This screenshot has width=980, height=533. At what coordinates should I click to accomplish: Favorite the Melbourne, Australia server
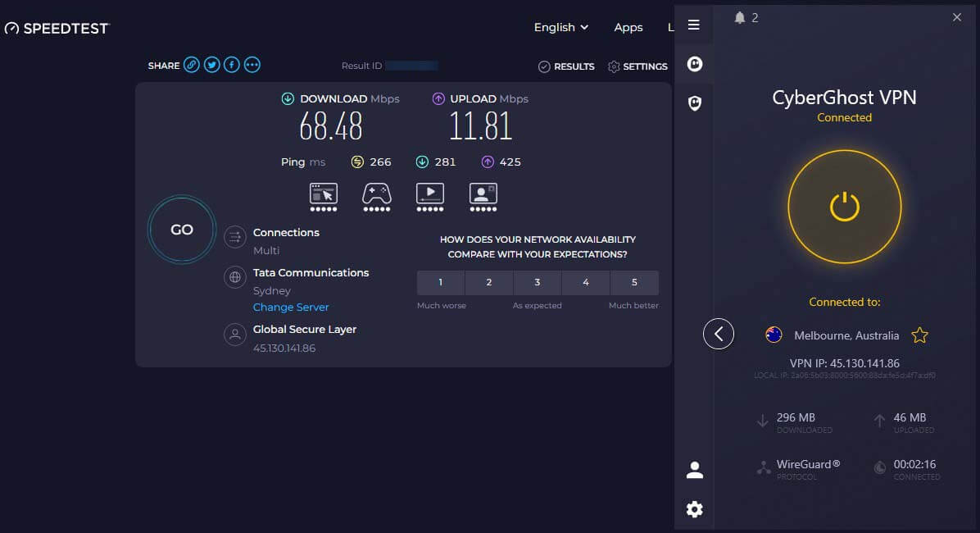click(919, 335)
